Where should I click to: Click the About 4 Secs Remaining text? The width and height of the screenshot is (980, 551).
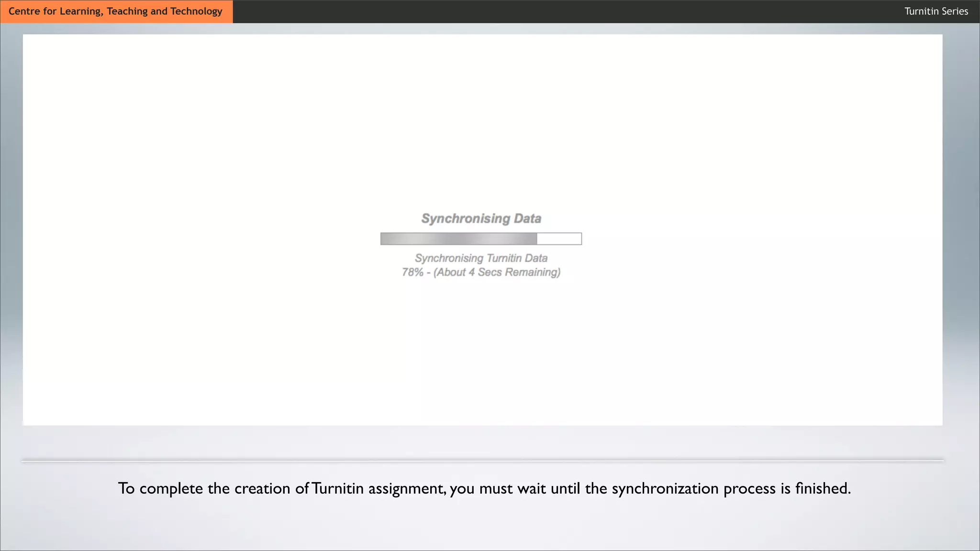click(x=497, y=272)
